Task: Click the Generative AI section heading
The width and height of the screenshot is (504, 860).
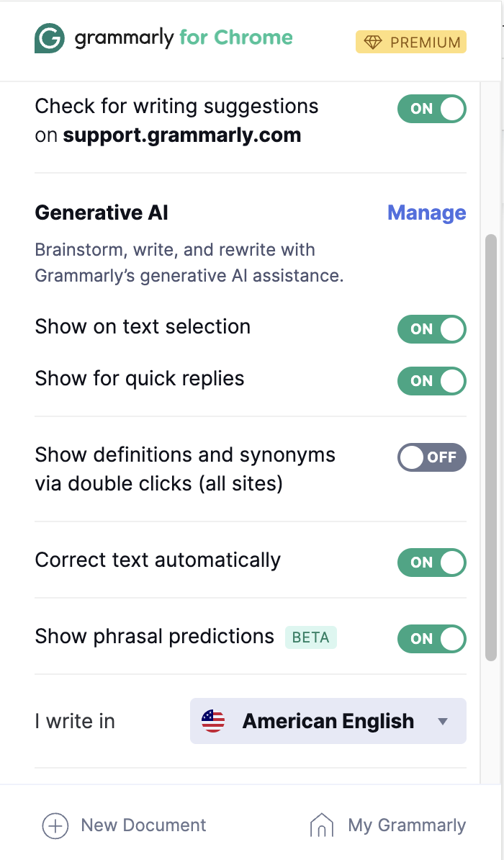Action: pos(102,213)
